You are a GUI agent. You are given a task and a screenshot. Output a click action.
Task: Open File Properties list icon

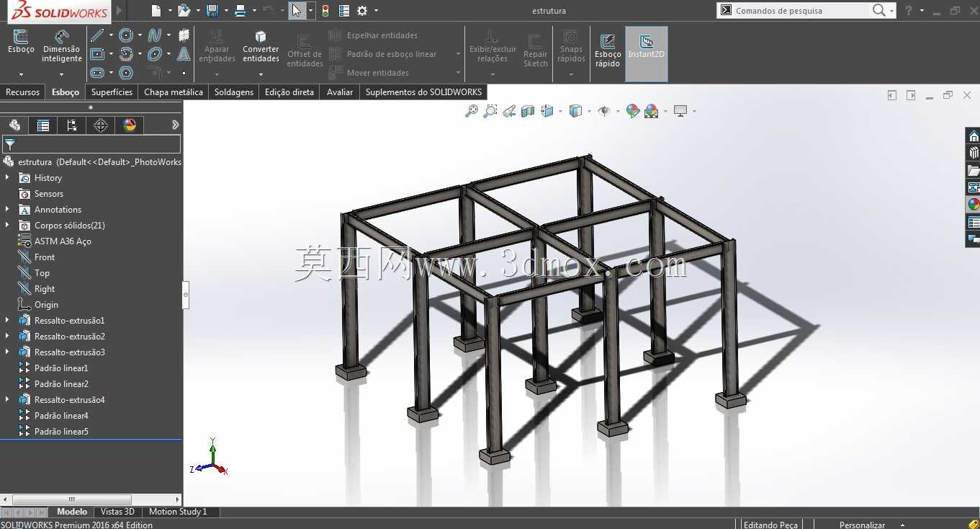click(x=343, y=11)
